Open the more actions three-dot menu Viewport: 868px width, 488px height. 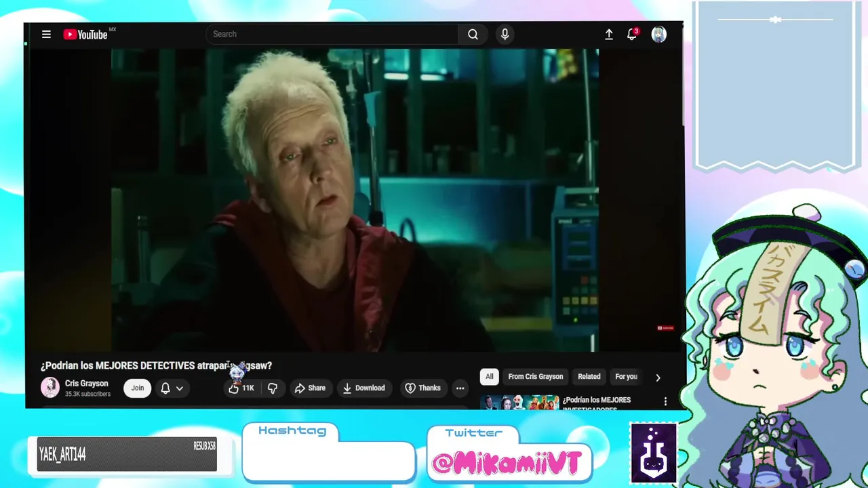pyautogui.click(x=460, y=388)
